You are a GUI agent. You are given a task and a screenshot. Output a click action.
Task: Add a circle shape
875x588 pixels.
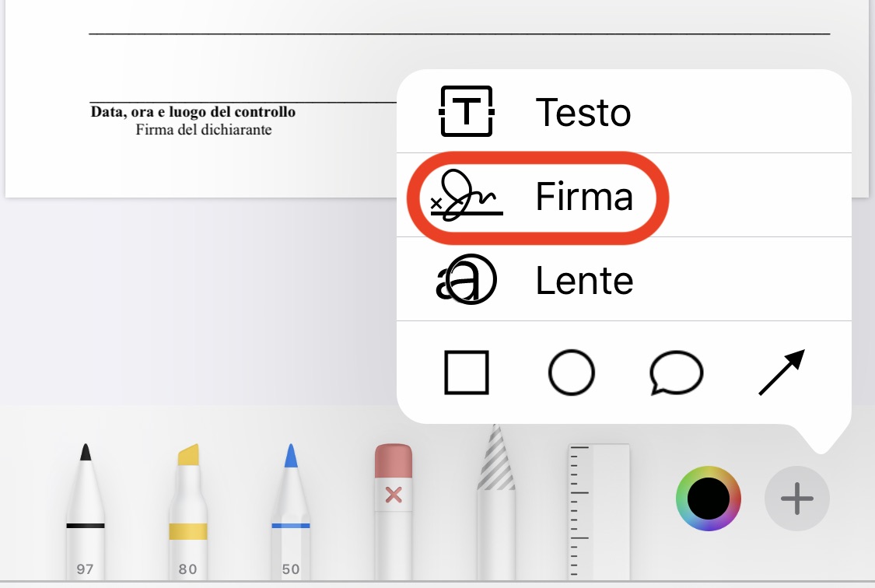tap(572, 373)
